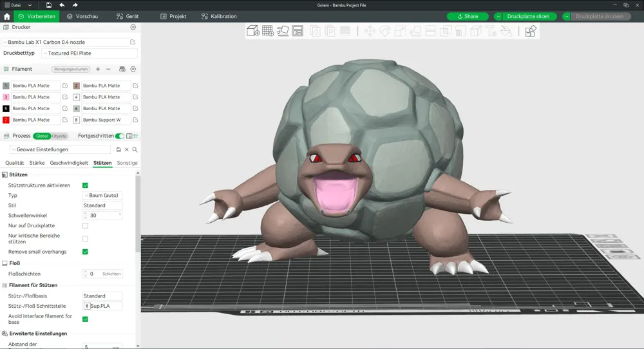Search process settings with magnifier icon

pyautogui.click(x=135, y=149)
